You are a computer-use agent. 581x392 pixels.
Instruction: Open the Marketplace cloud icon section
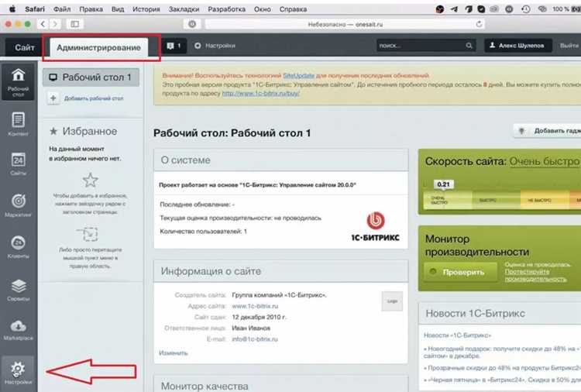pyautogui.click(x=18, y=330)
